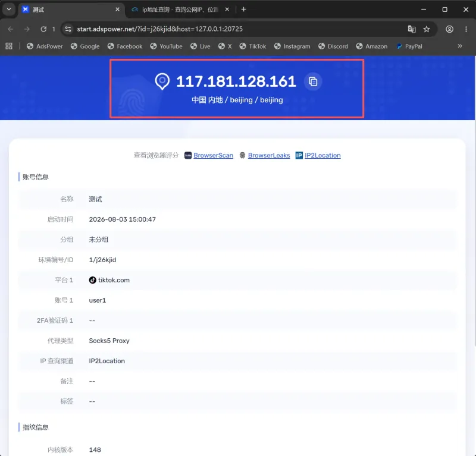
Task: Bookmark this page with the star icon
Action: click(x=427, y=29)
